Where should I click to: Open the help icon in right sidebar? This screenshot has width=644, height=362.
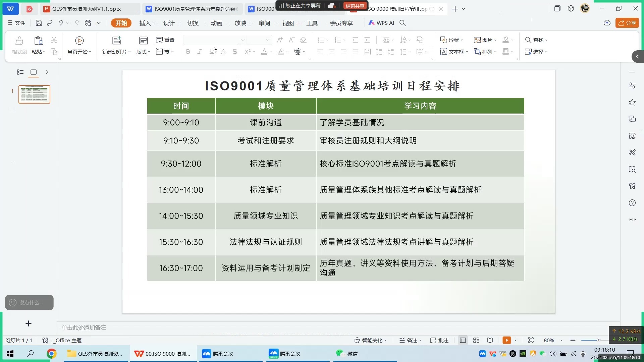pyautogui.click(x=632, y=203)
